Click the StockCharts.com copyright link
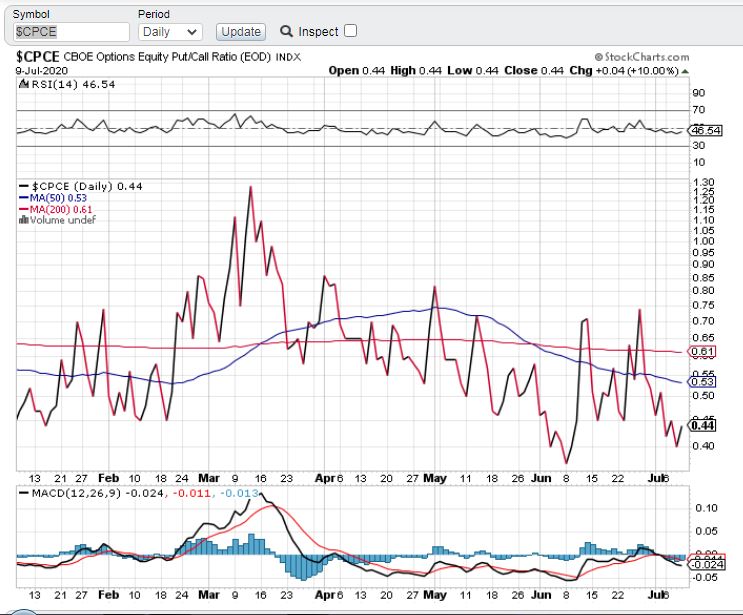 point(642,57)
